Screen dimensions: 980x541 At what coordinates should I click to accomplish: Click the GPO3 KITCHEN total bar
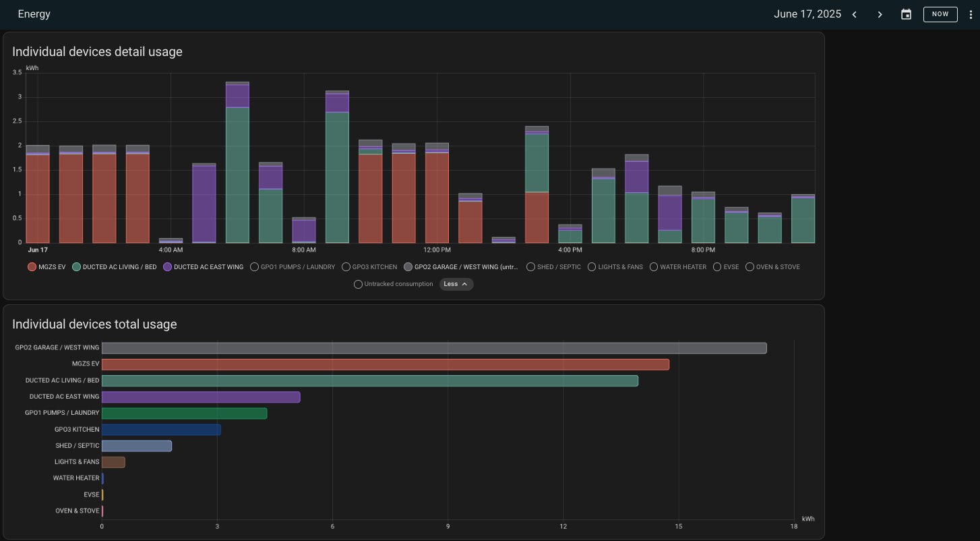pyautogui.click(x=161, y=429)
